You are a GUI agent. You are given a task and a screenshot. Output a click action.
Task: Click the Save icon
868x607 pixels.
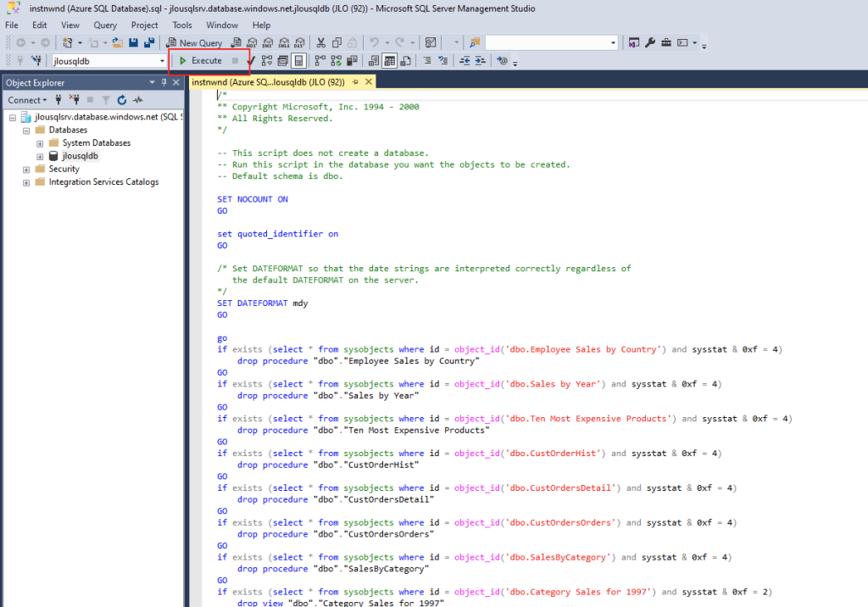(x=133, y=42)
